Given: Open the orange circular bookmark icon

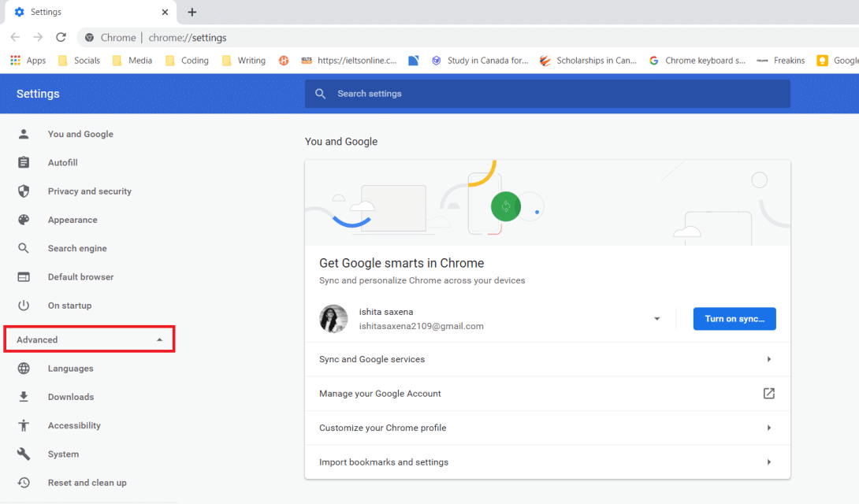Looking at the screenshot, I should pos(284,60).
